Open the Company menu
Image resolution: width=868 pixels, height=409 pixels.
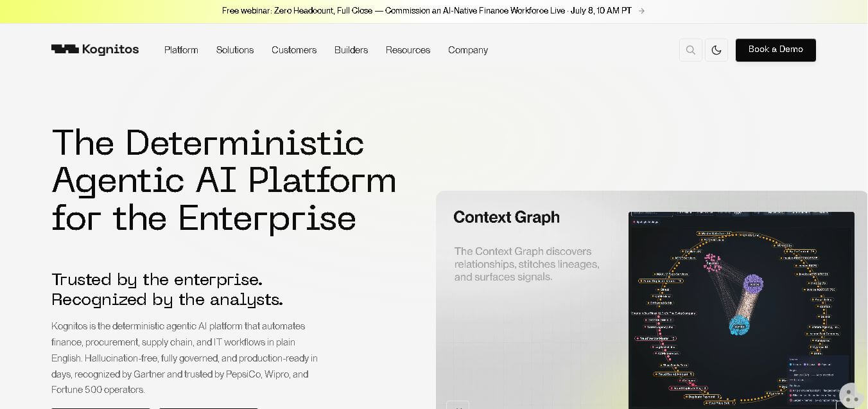(468, 50)
